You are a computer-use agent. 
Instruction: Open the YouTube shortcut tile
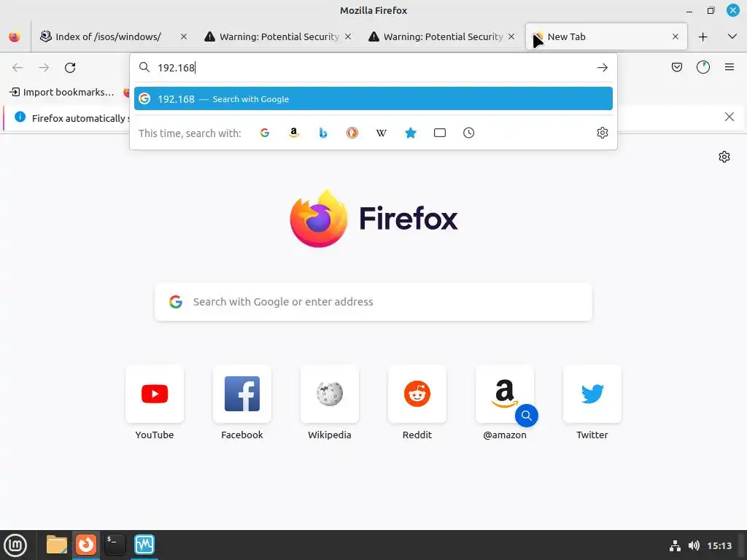point(155,394)
